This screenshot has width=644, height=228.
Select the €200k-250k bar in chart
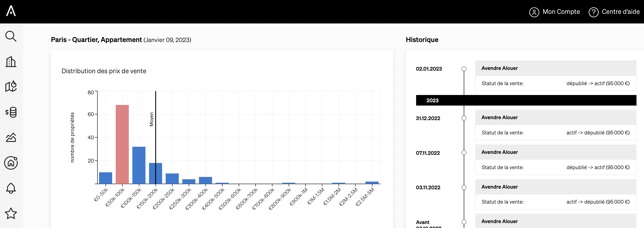172,179
